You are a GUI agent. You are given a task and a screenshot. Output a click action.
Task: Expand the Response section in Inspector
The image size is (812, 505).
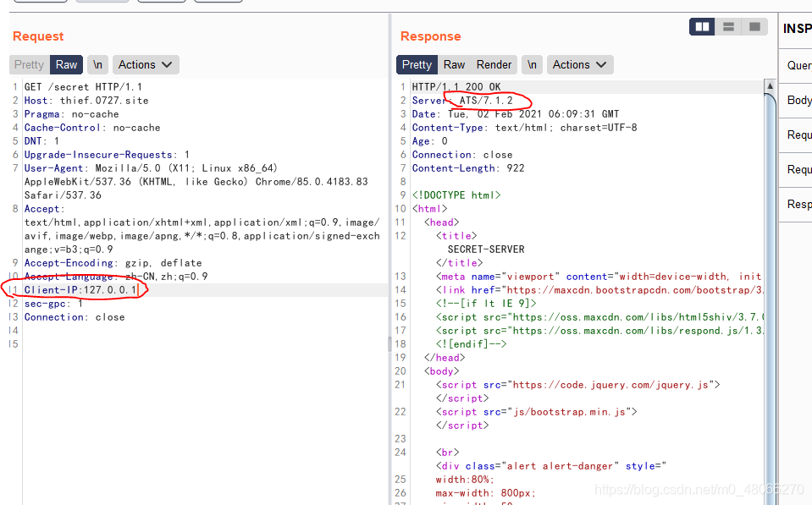[x=796, y=205]
